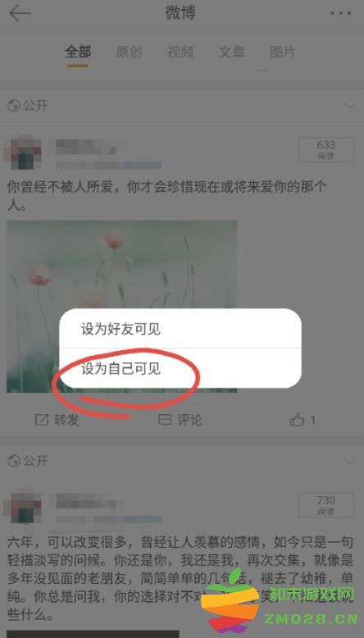
Task: Tap the comment (评论) bubble icon
Action: tap(165, 420)
